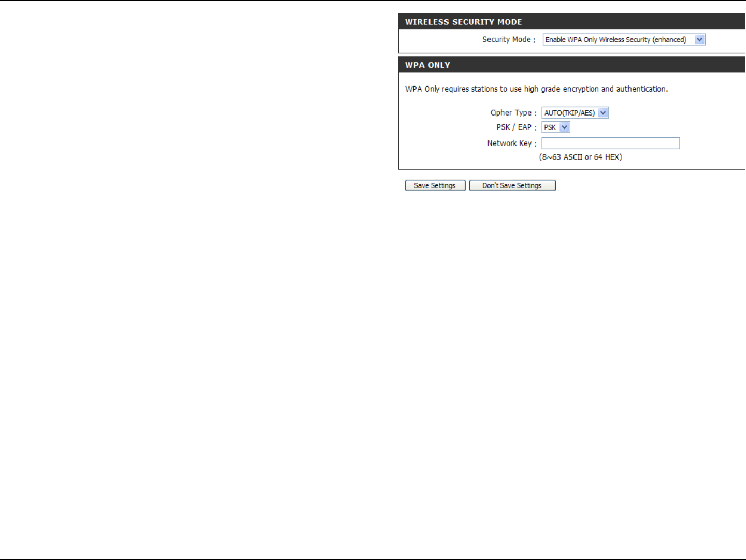The image size is (746, 560).
Task: Click the Save Settings button
Action: click(x=435, y=185)
